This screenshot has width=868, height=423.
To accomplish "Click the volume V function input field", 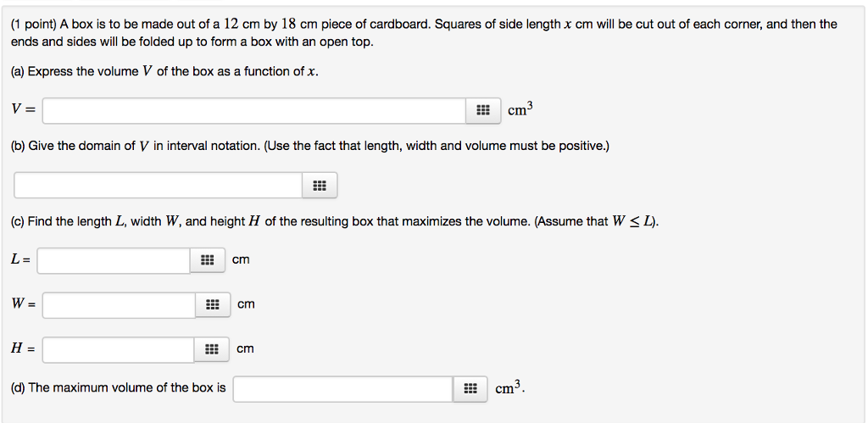I will pos(254,111).
